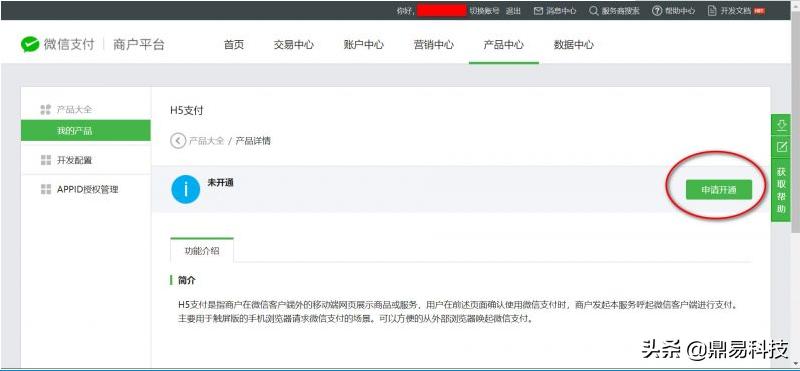This screenshot has width=800, height=371.
Task: Click the developer docs document icon
Action: coord(712,11)
